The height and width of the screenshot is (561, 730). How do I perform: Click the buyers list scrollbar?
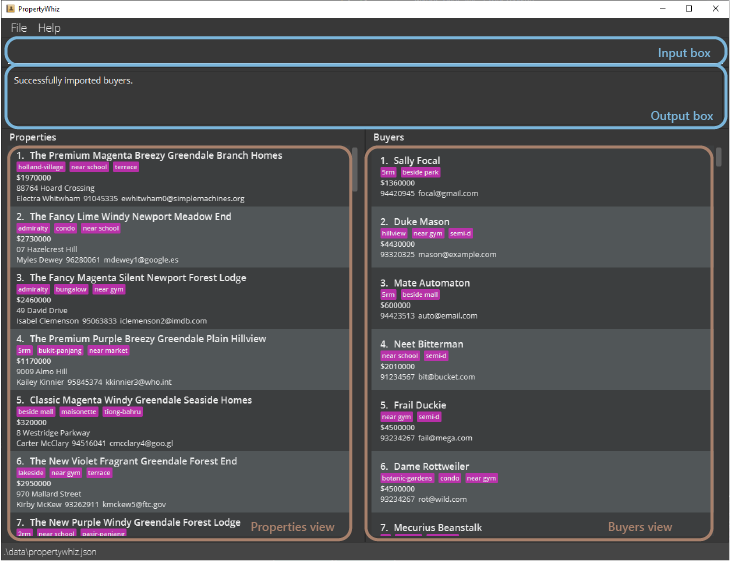[x=718, y=157]
